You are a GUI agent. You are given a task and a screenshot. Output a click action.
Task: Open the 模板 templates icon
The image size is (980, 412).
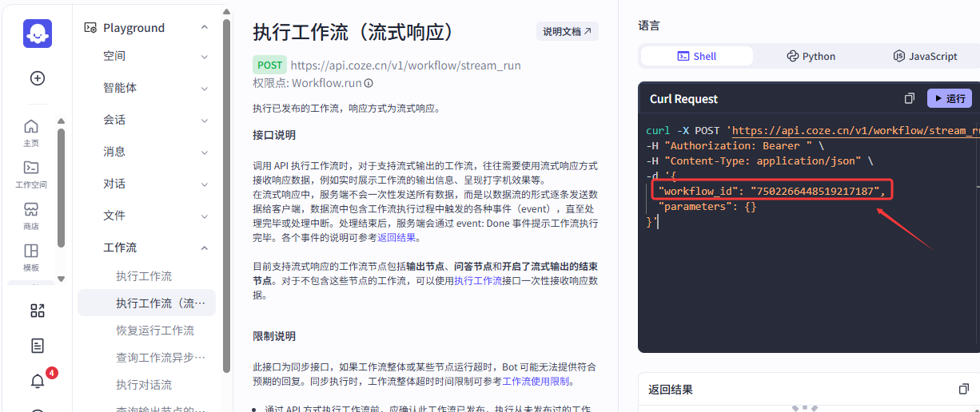click(31, 256)
